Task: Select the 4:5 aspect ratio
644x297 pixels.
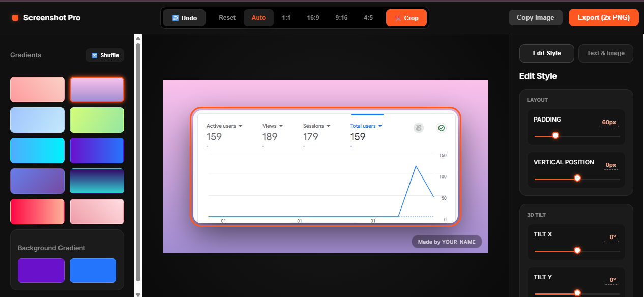Action: coord(368,18)
